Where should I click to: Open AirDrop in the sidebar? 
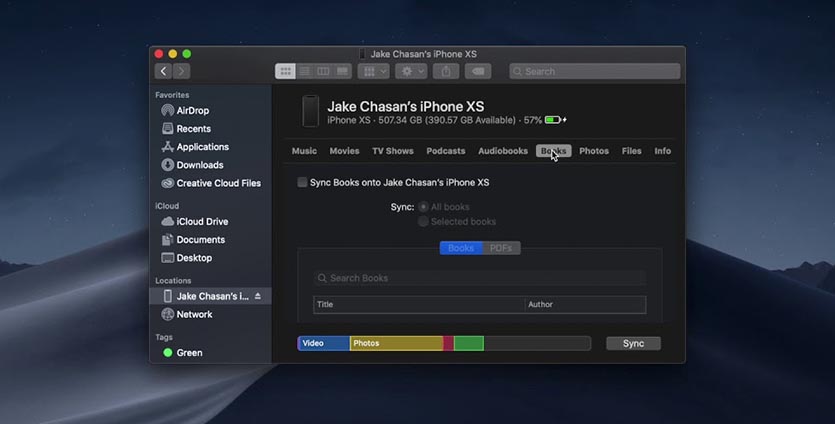tap(192, 110)
